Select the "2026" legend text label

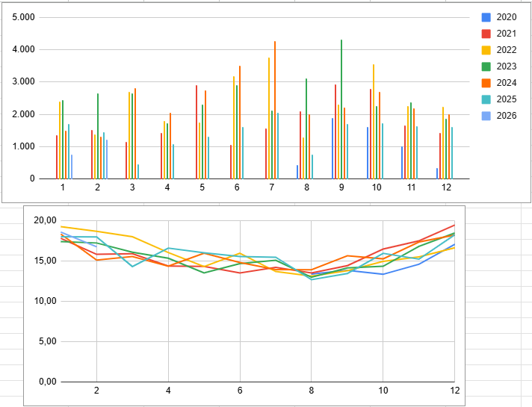coord(506,116)
